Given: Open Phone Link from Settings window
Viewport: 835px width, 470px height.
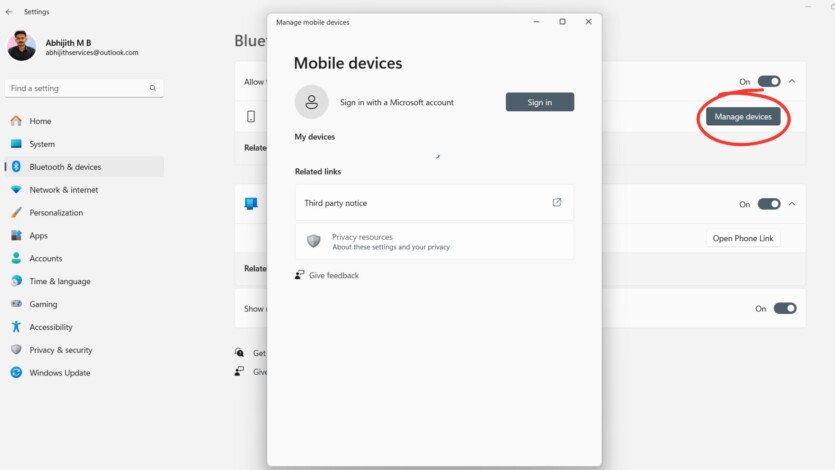Looking at the screenshot, I should click(743, 238).
